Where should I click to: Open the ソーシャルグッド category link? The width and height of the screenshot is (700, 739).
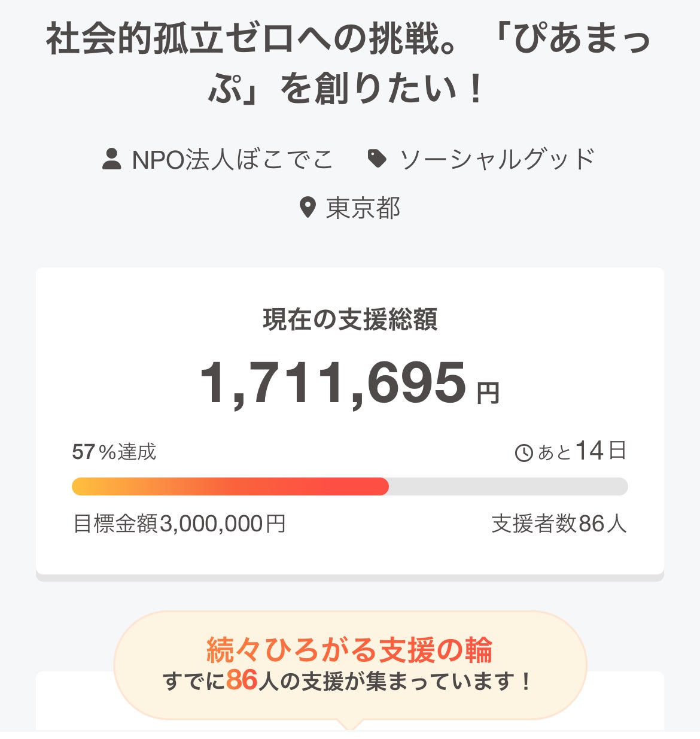click(497, 159)
